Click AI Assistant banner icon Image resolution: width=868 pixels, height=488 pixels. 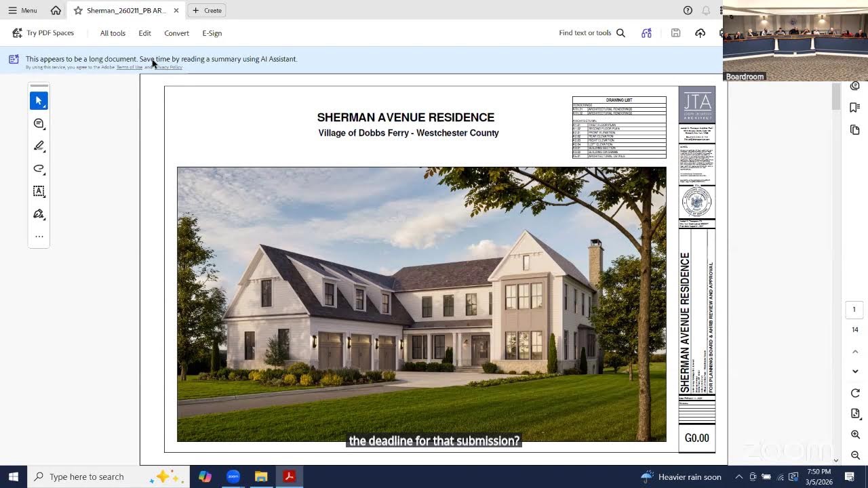click(14, 59)
